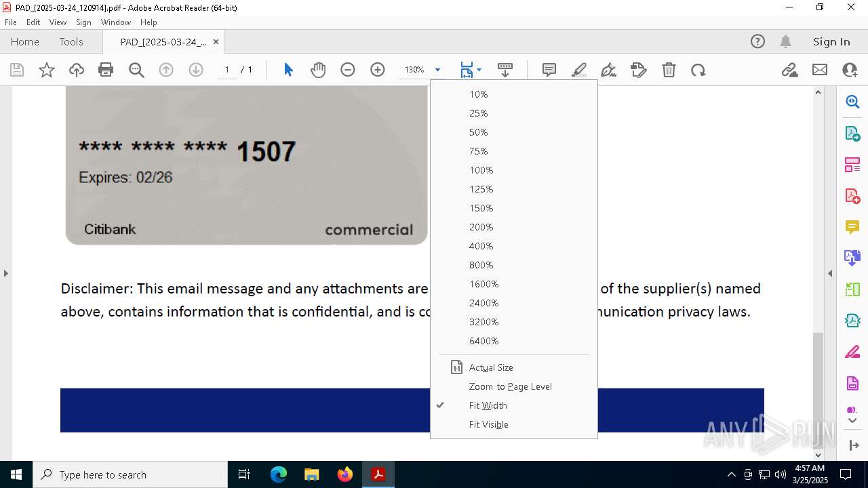Click the zoom percentage field
The width and height of the screenshot is (868, 488).
point(414,70)
